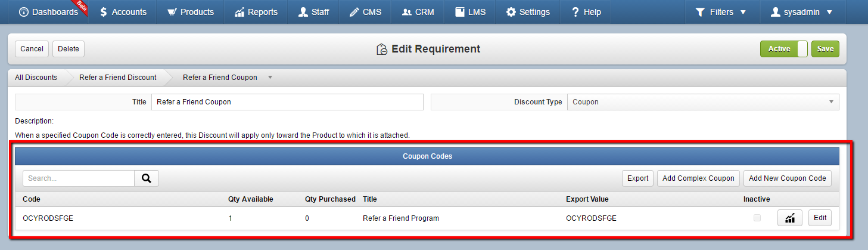Click the Save button
The width and height of the screenshot is (868, 250).
(825, 49)
